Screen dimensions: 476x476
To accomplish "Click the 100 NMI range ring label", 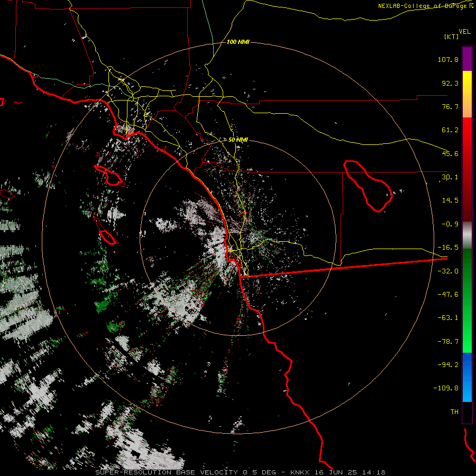I will [x=238, y=42].
